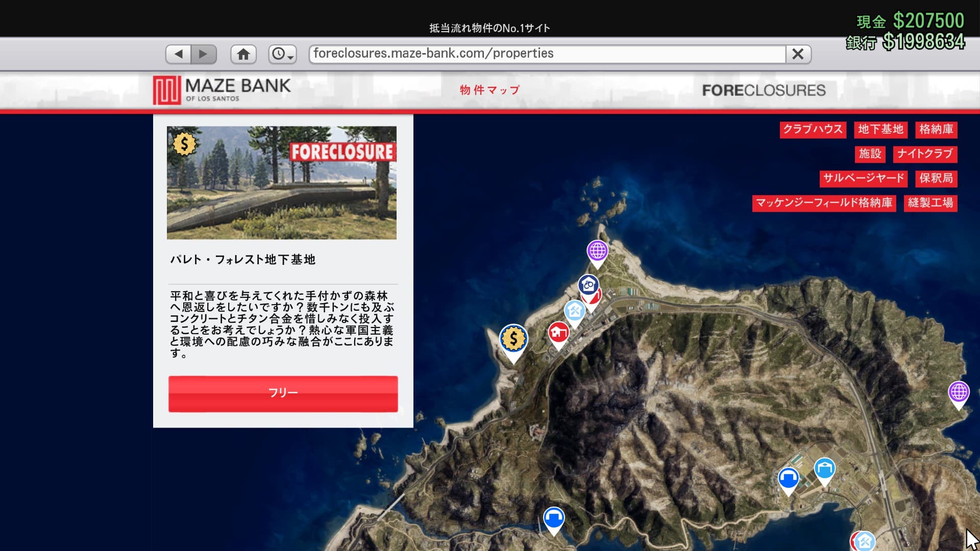Click the gold dollar badge on the photo
Screen dimensions: 980x551
coord(184,144)
